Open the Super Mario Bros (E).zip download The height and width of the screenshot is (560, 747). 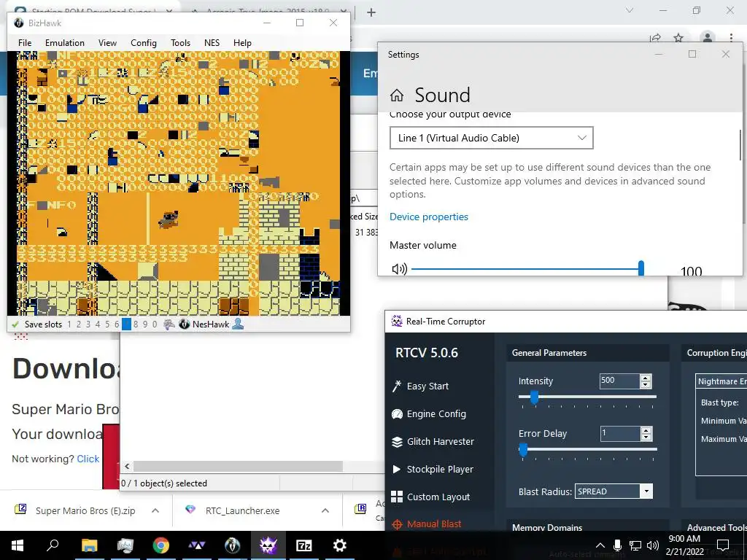[x=85, y=510]
